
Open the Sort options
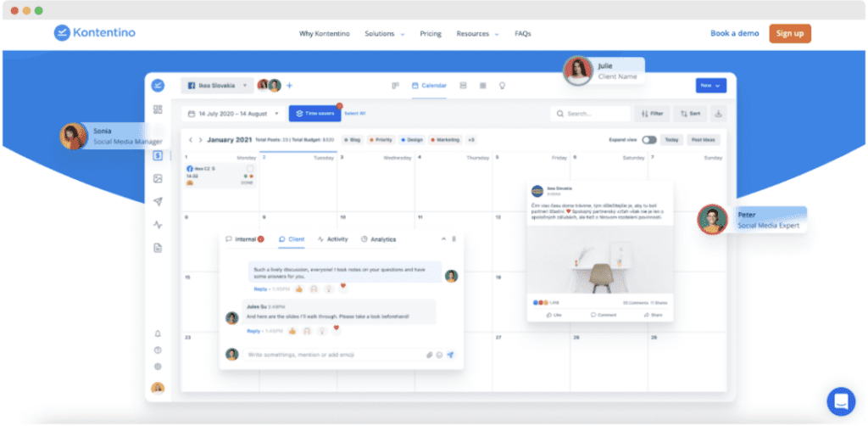(x=690, y=114)
